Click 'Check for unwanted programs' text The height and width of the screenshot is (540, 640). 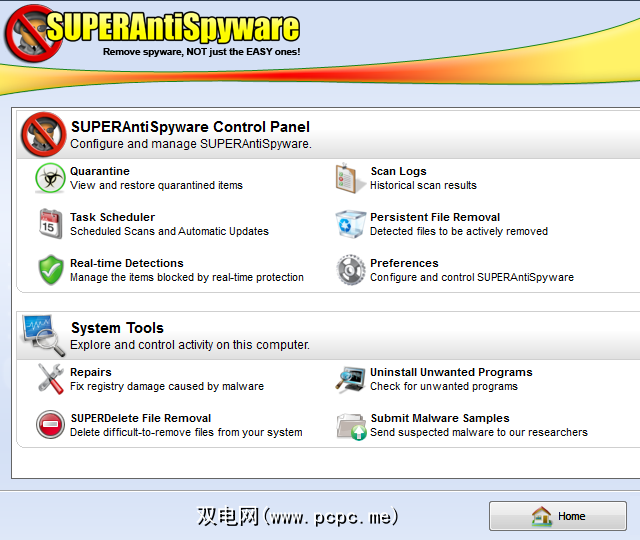click(x=444, y=387)
